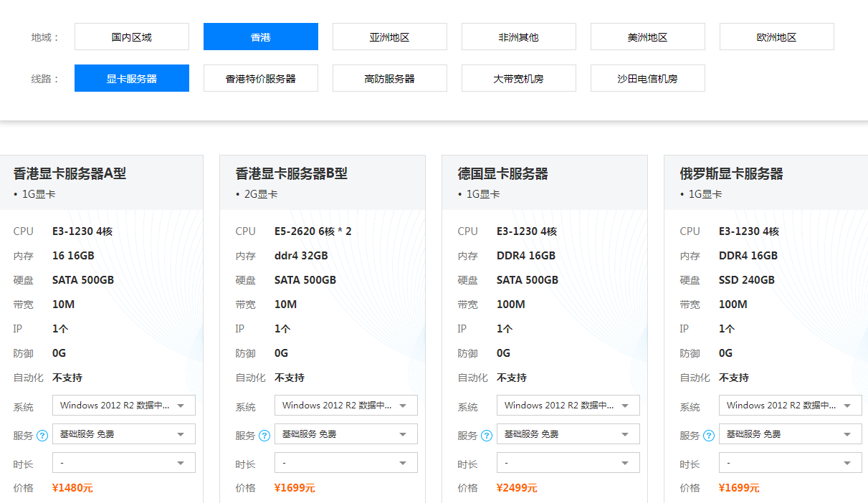Open the service help tooltip for 香港显卡服务器B型
Screen dimensions: 868x503
click(x=265, y=433)
